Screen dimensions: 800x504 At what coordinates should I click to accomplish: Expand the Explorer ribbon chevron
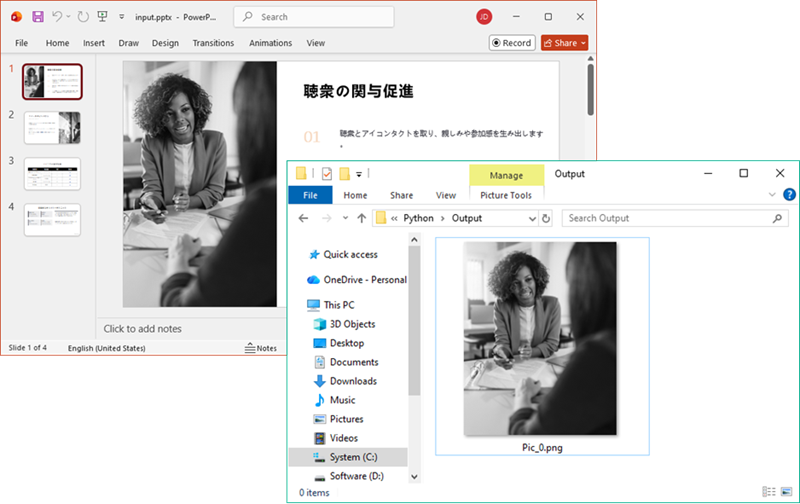772,194
